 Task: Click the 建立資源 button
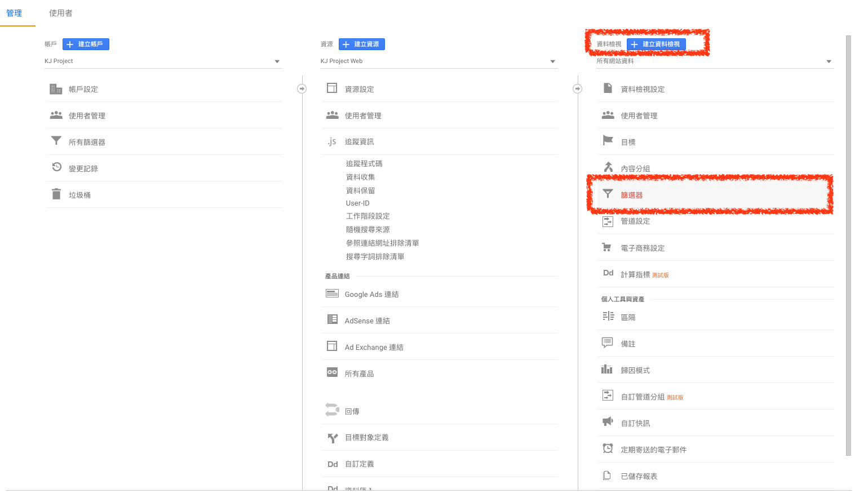pos(362,44)
